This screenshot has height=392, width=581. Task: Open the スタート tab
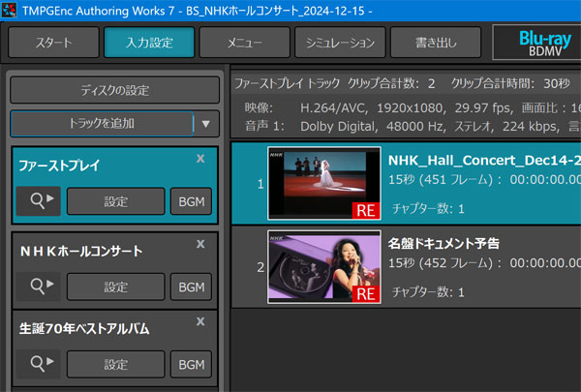53,43
